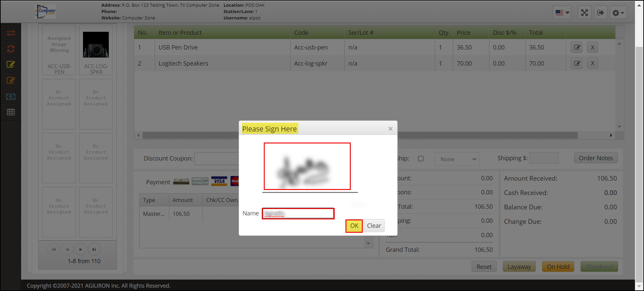Select the ACC-LOG-SPKR product tile
The image size is (644, 291).
96,50
